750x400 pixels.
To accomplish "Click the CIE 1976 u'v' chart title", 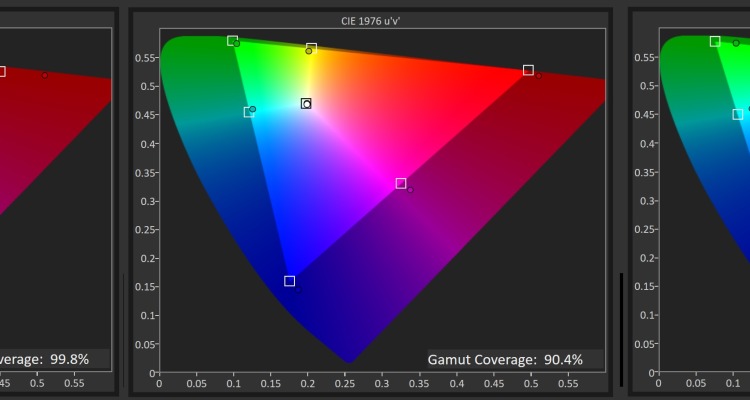I will click(x=369, y=19).
